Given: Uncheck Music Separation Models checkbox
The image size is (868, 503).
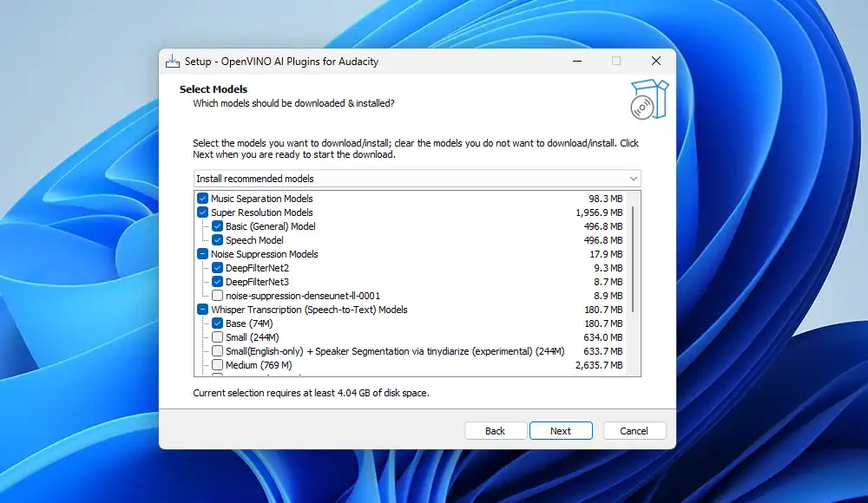Looking at the screenshot, I should click(203, 199).
